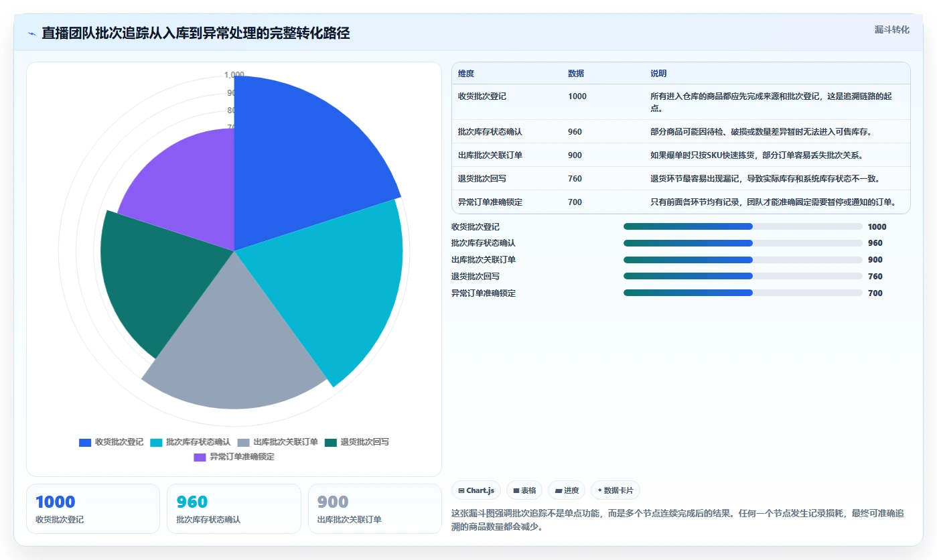Click the 700 value beside the last progress bar
The height and width of the screenshot is (560, 937).
tap(875, 293)
